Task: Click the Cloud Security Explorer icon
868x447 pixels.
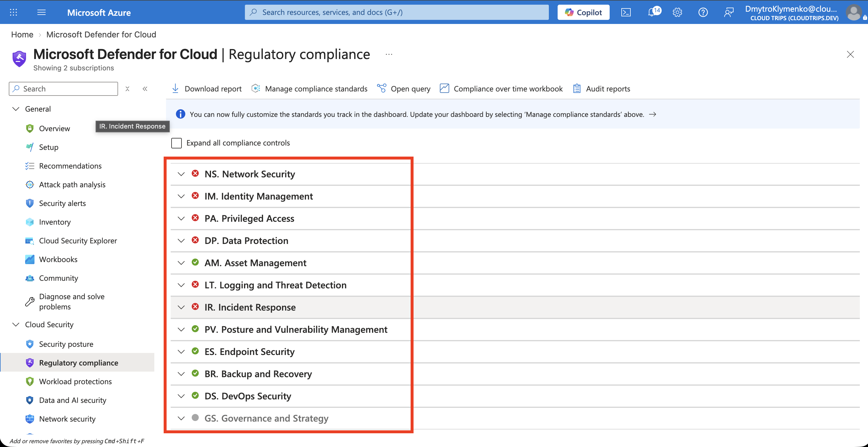Action: point(30,241)
